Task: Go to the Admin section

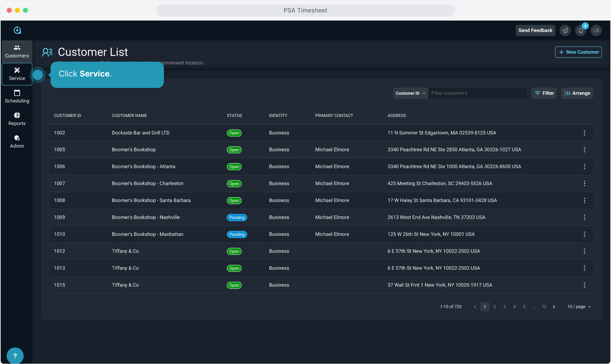Action: 17,142
